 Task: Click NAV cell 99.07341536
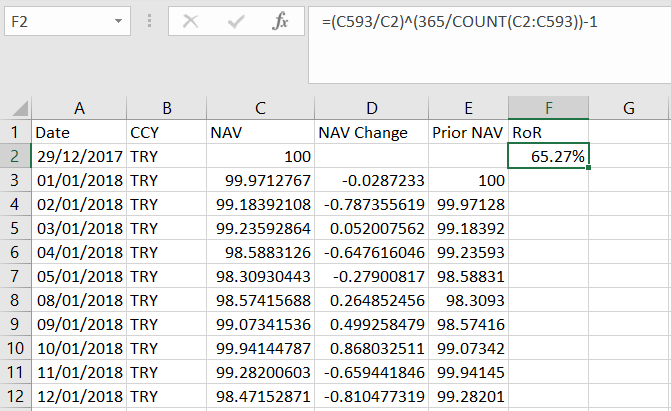coord(260,324)
